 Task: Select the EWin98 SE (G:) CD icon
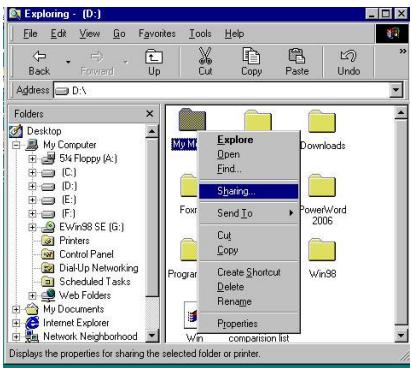tap(48, 227)
